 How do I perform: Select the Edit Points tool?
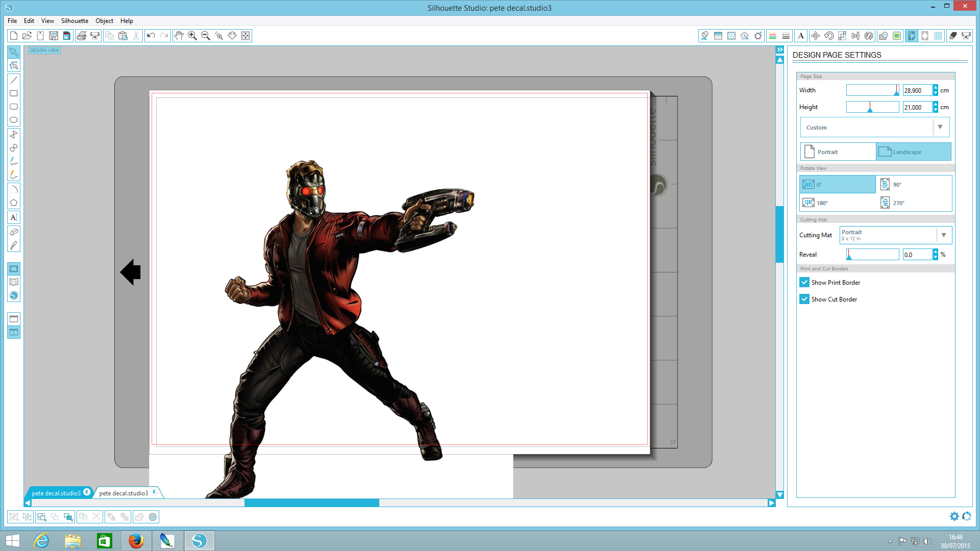click(x=14, y=65)
